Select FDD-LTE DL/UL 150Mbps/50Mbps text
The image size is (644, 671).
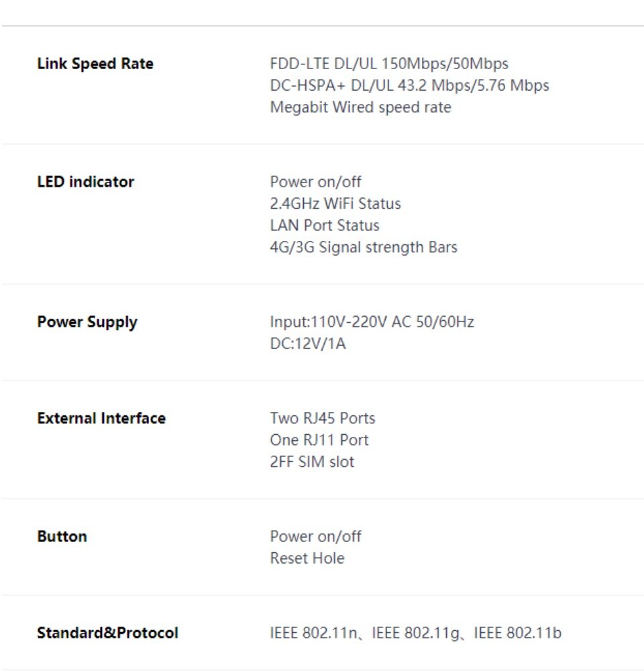389,64
